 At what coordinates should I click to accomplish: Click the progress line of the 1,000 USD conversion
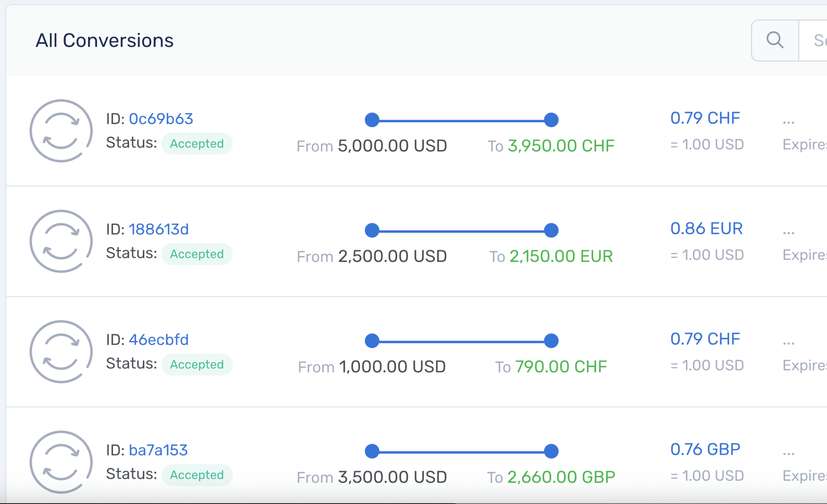461,341
